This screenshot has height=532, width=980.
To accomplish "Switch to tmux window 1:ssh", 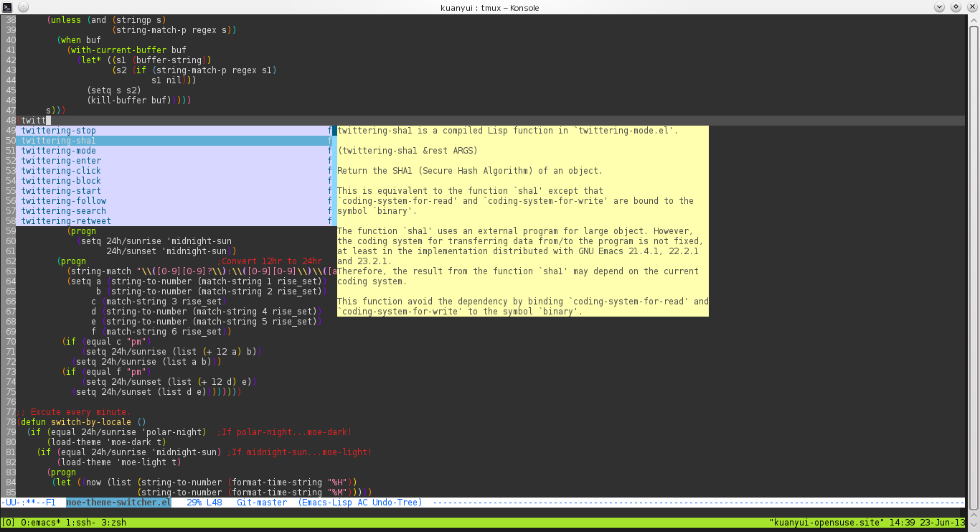I will (81, 523).
